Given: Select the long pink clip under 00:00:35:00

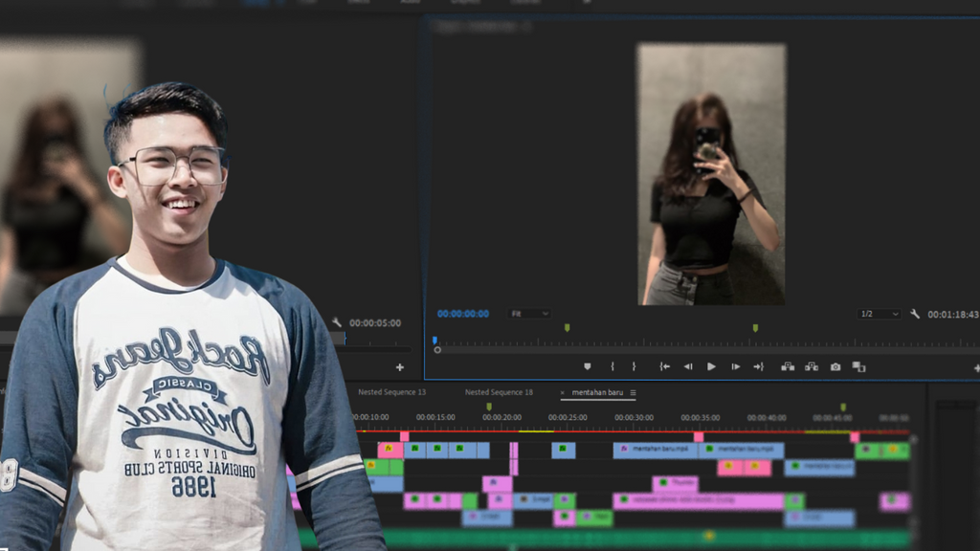Looking at the screenshot, I should click(x=698, y=500).
